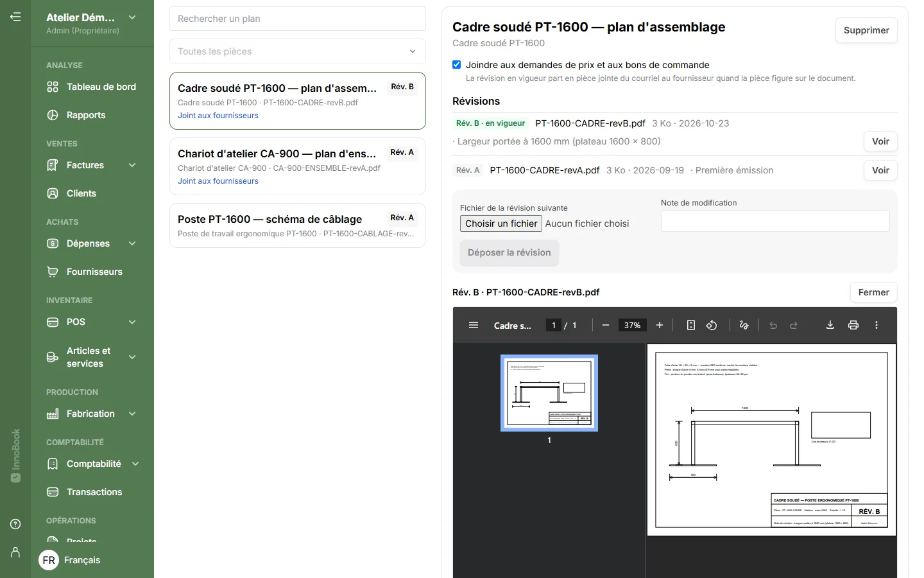Click the Note de modification field
Viewport: 924px width, 578px height.
point(775,221)
